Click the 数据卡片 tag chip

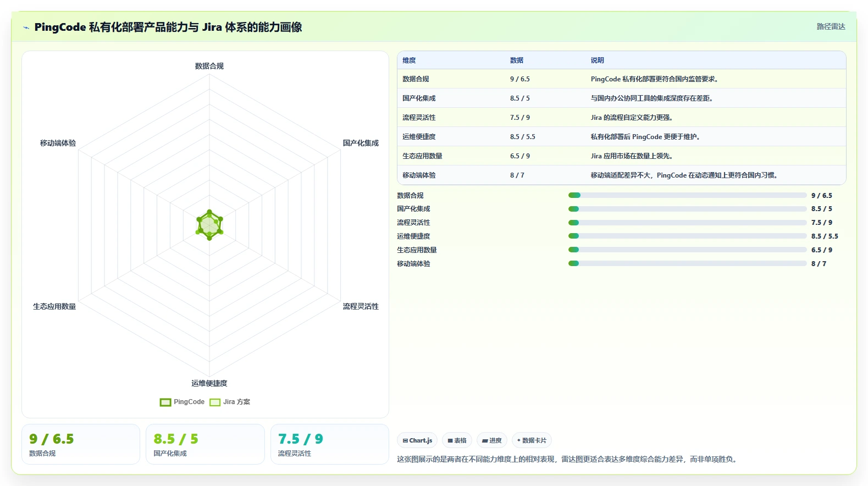532,440
